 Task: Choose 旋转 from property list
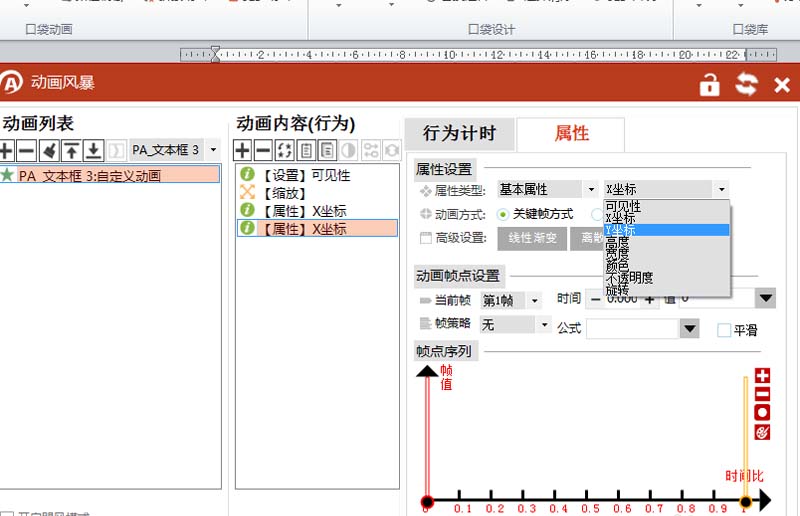pos(666,289)
